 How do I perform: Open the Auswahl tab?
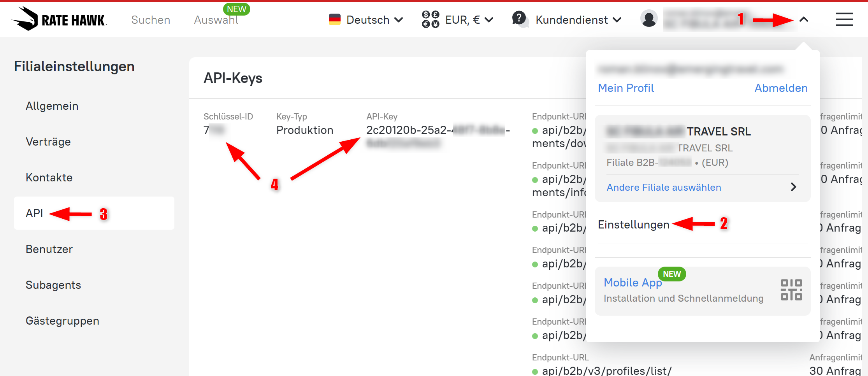(216, 20)
